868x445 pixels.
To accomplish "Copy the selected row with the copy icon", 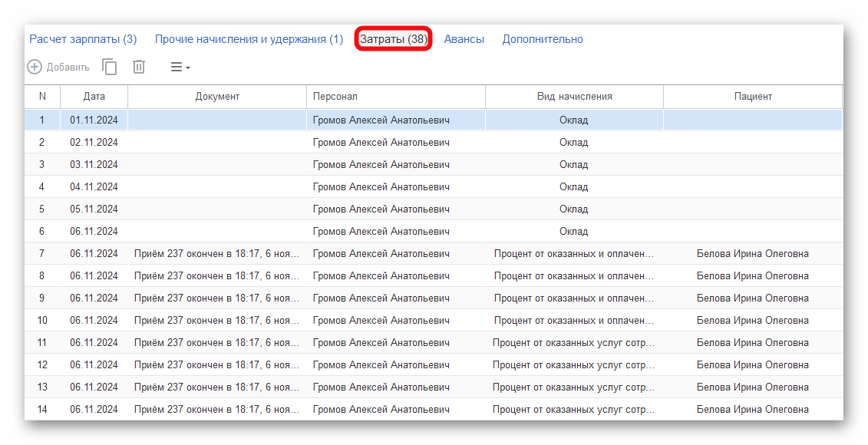I will (110, 67).
